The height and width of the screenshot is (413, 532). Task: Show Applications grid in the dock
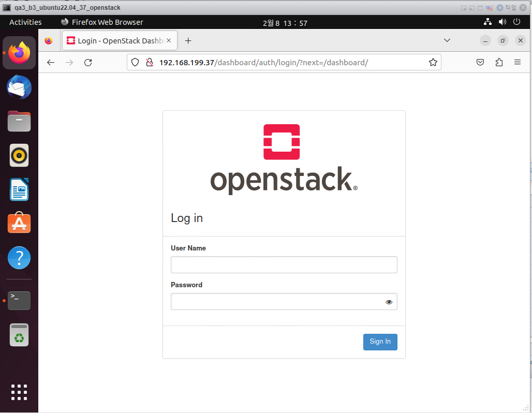click(x=19, y=392)
